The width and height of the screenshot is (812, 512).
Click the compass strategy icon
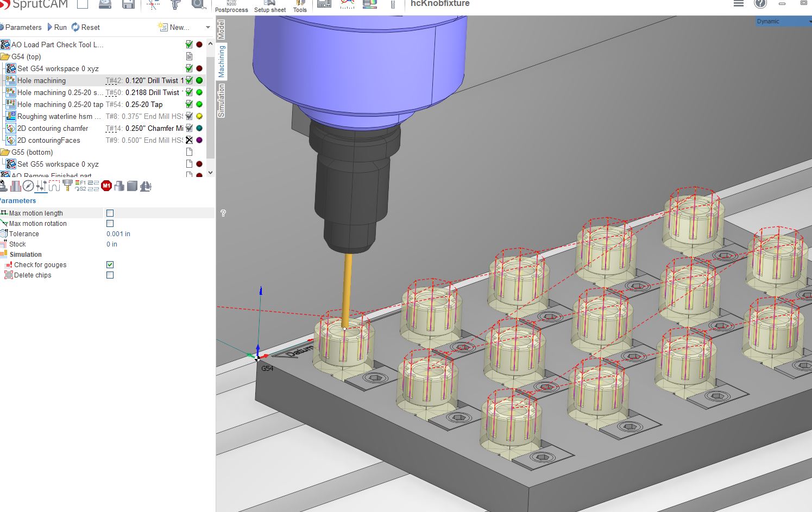pyautogui.click(x=28, y=186)
